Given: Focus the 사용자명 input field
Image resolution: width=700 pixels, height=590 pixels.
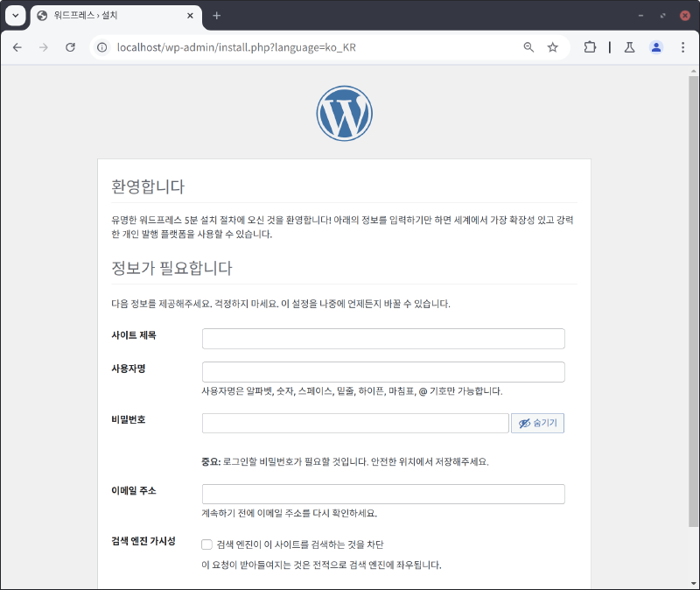Looking at the screenshot, I should point(383,372).
